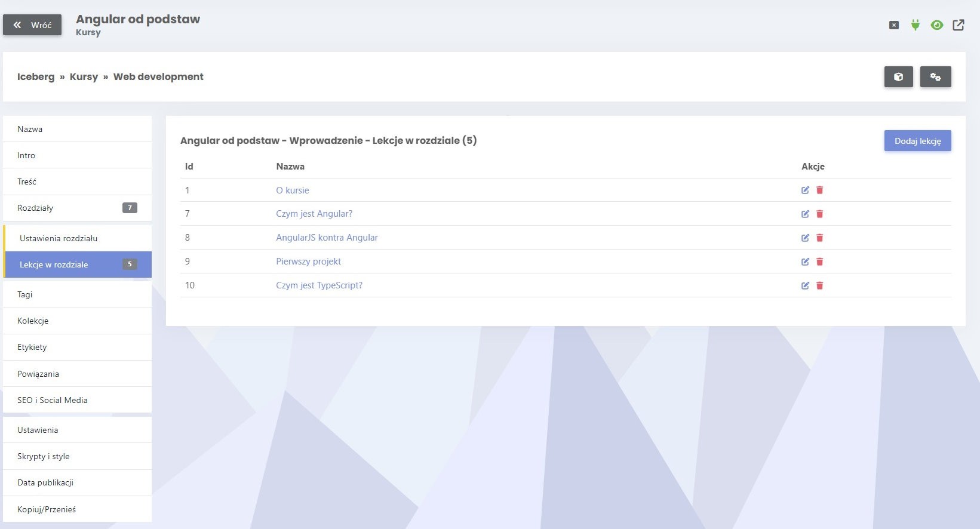This screenshot has width=980, height=529.
Task: Click the Angular od podstaw page title
Action: click(x=138, y=19)
